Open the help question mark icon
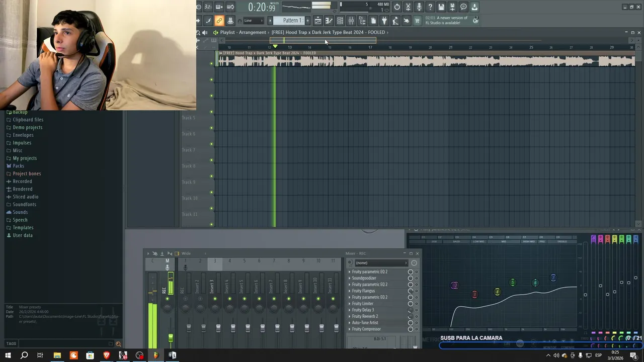644x362 pixels. (x=430, y=7)
